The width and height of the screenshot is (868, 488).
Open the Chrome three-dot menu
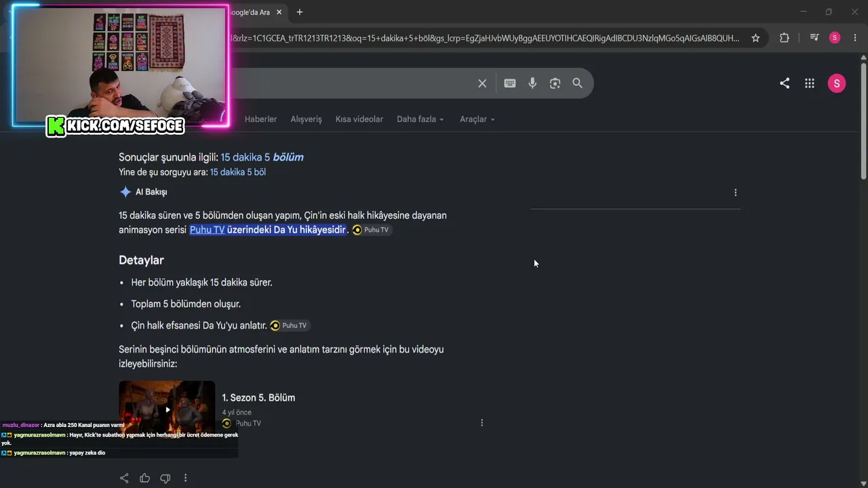coord(855,38)
